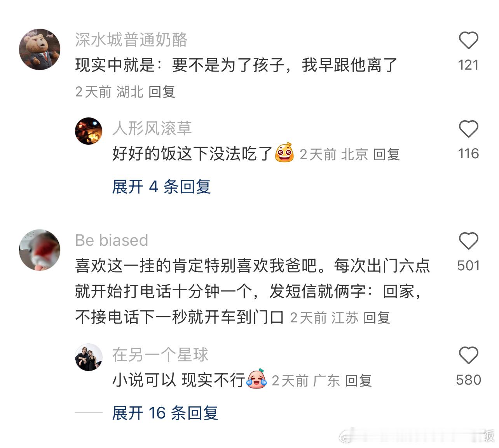Reply to 在另一个星球's comment from 广东

[358, 381]
